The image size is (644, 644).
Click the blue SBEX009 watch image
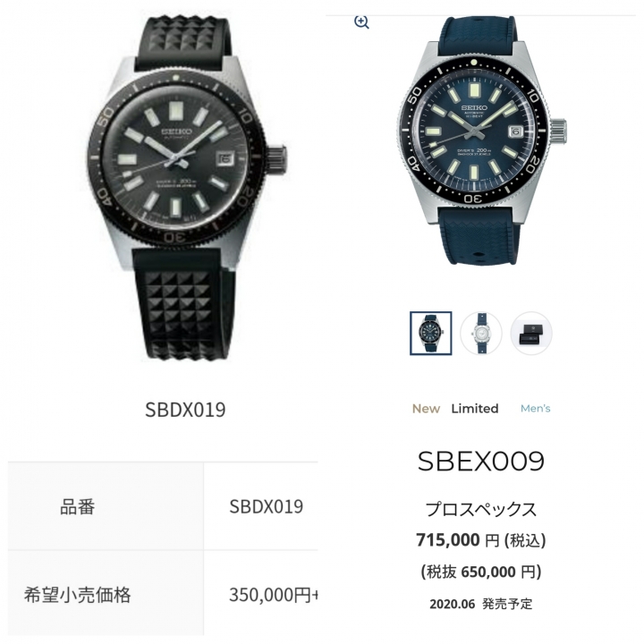[483, 141]
